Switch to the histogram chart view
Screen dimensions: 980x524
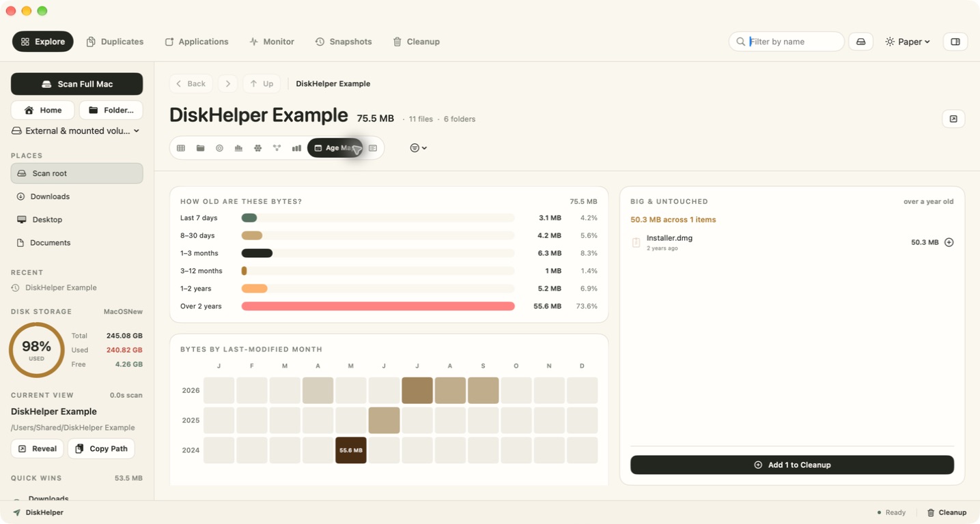tap(238, 148)
